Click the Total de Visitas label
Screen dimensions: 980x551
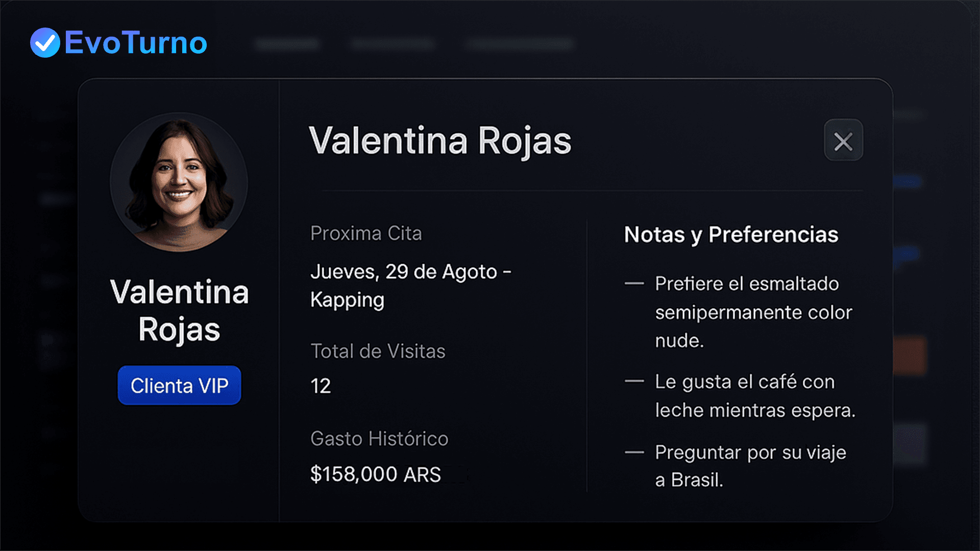(x=378, y=351)
